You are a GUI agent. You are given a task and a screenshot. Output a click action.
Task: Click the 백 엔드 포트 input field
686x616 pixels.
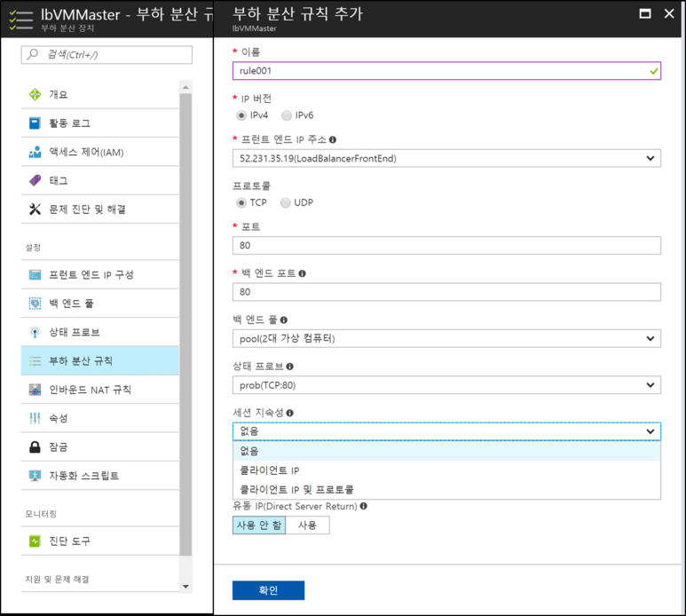[x=446, y=292]
